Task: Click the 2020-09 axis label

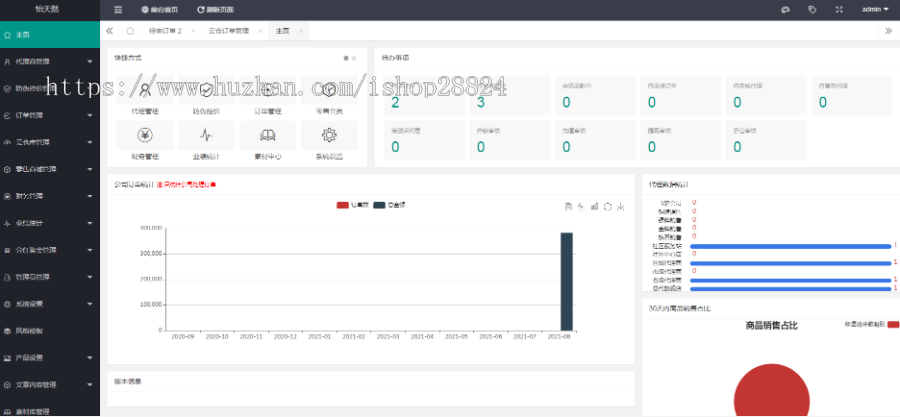Action: tap(183, 337)
